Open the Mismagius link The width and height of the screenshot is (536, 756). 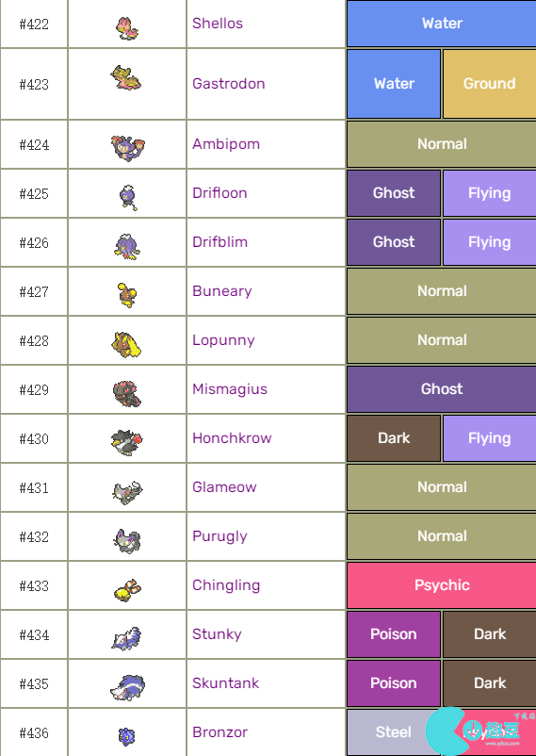[230, 389]
